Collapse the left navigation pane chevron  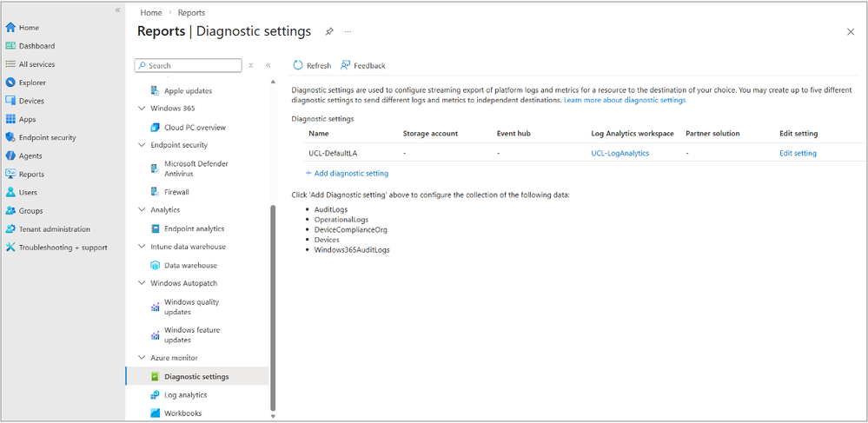pyautogui.click(x=117, y=10)
